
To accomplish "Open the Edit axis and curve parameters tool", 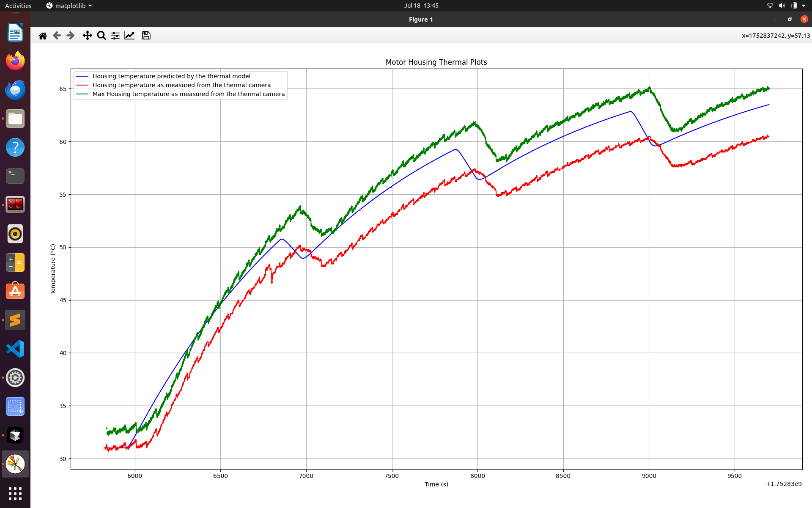I will coord(129,36).
